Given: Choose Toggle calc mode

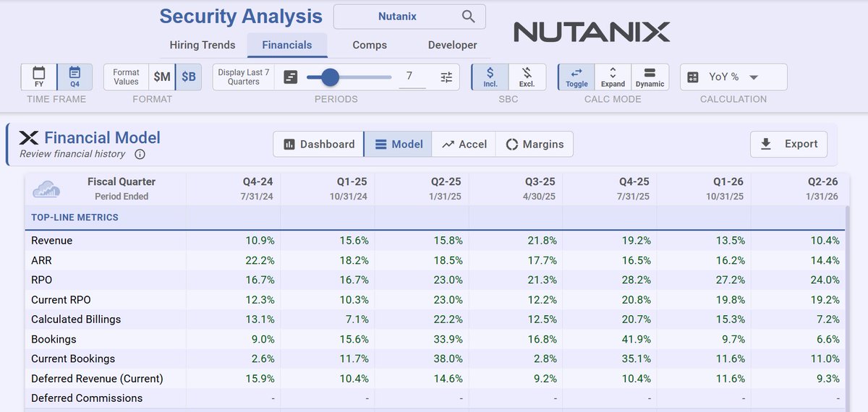Looking at the screenshot, I should (576, 77).
